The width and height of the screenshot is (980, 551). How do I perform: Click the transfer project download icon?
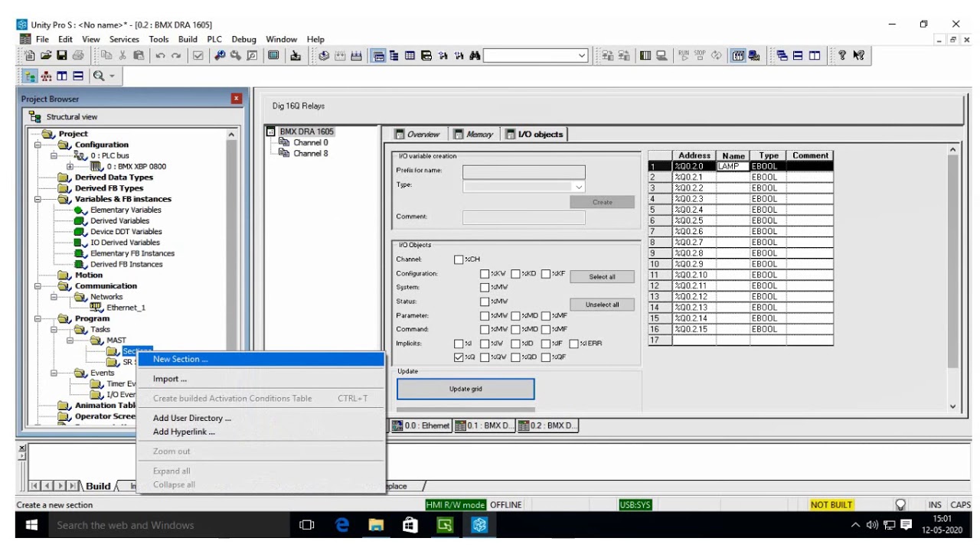point(295,55)
